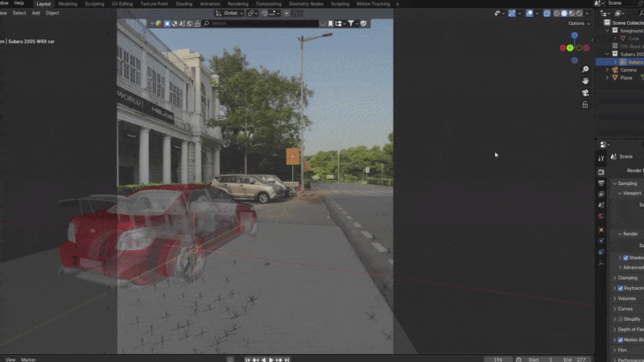Screen dimensions: 644x362
Task: Open asset shelf display settings icon
Action: coord(340,23)
